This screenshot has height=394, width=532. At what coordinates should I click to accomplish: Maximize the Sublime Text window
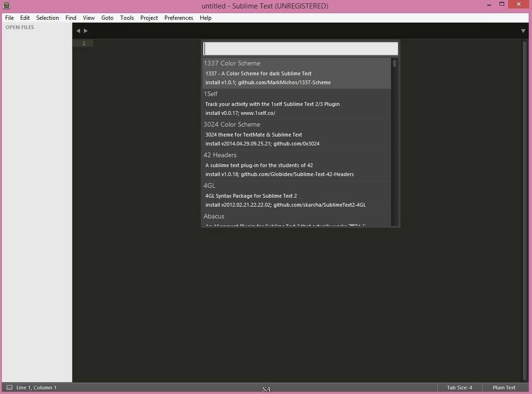(502, 4)
